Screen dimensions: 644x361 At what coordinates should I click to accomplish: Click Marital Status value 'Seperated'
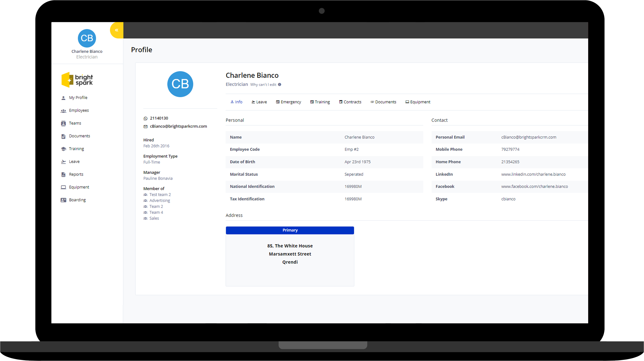[x=354, y=174]
